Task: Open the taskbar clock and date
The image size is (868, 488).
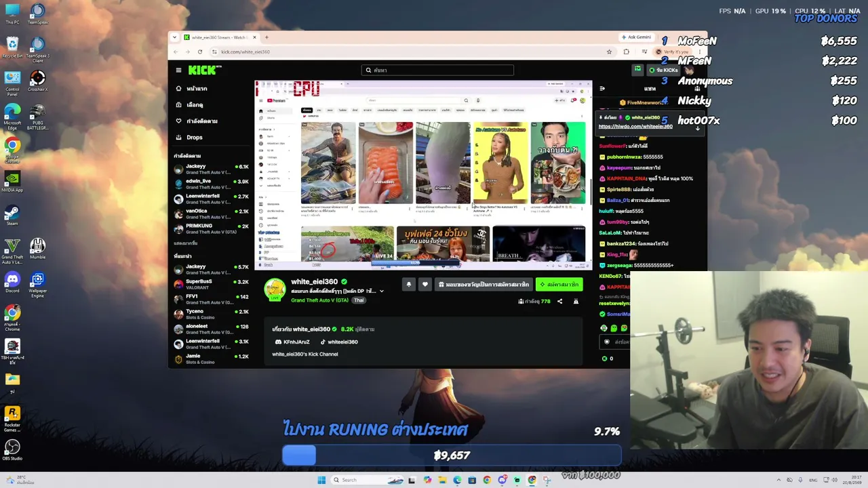Action: 852,480
